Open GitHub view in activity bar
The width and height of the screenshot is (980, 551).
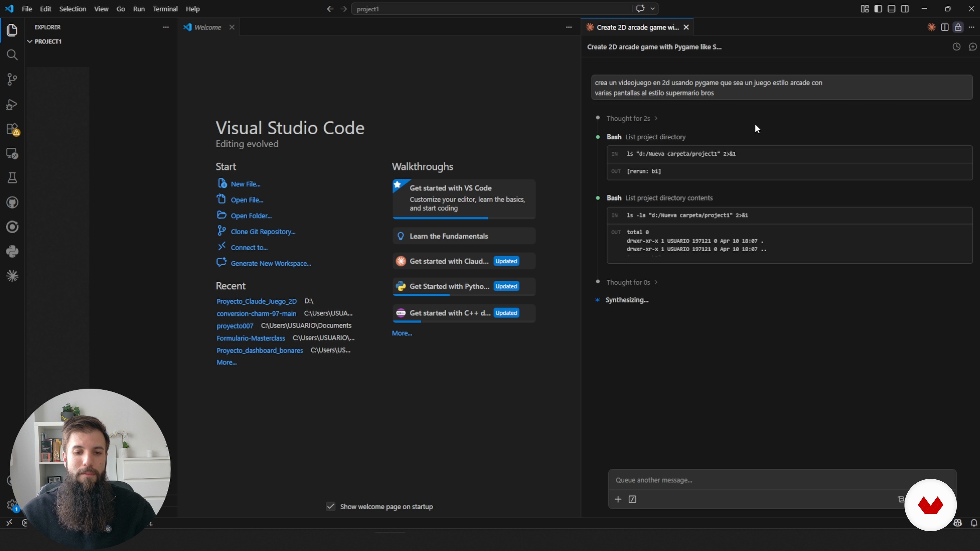coord(12,202)
